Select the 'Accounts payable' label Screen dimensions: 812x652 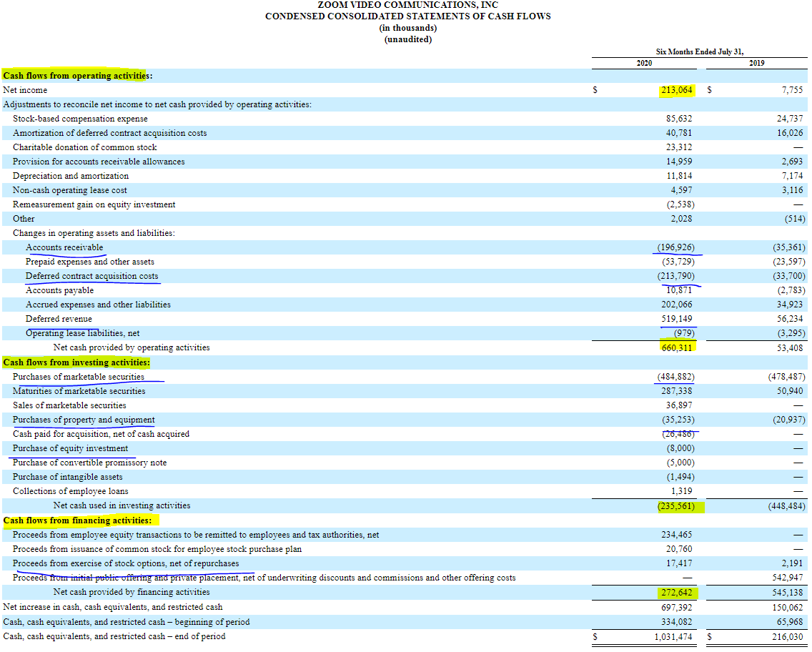point(59,290)
